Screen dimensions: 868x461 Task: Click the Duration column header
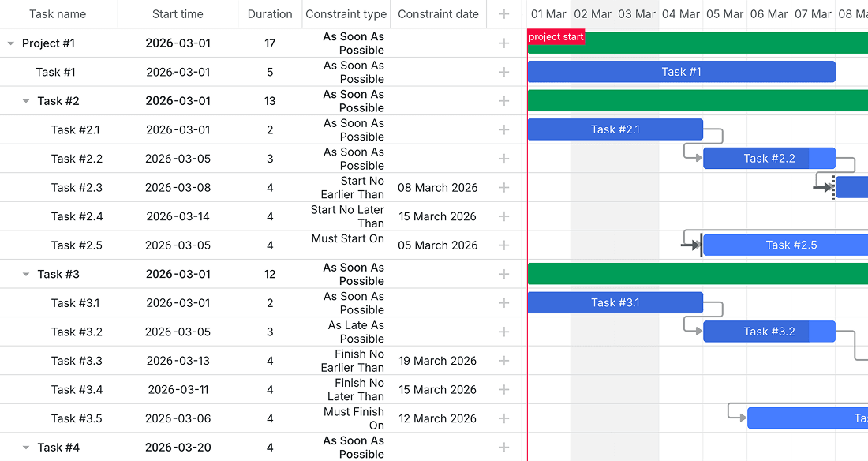(x=270, y=14)
